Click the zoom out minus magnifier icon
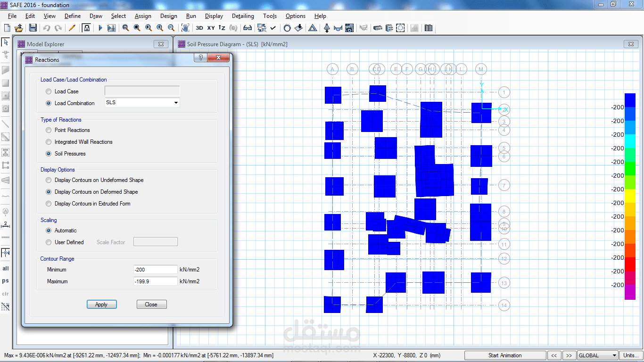Image resolution: width=644 pixels, height=362 pixels. [x=171, y=28]
